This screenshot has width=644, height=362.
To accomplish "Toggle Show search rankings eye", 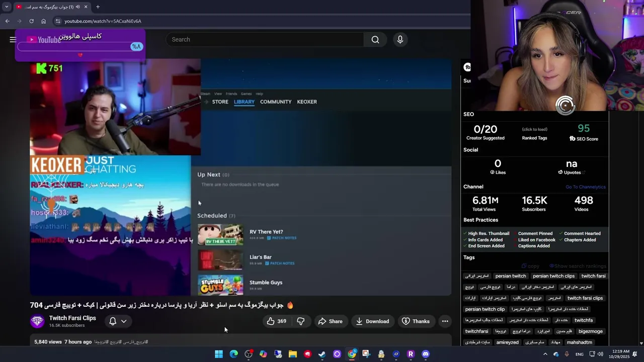I will (x=578, y=266).
